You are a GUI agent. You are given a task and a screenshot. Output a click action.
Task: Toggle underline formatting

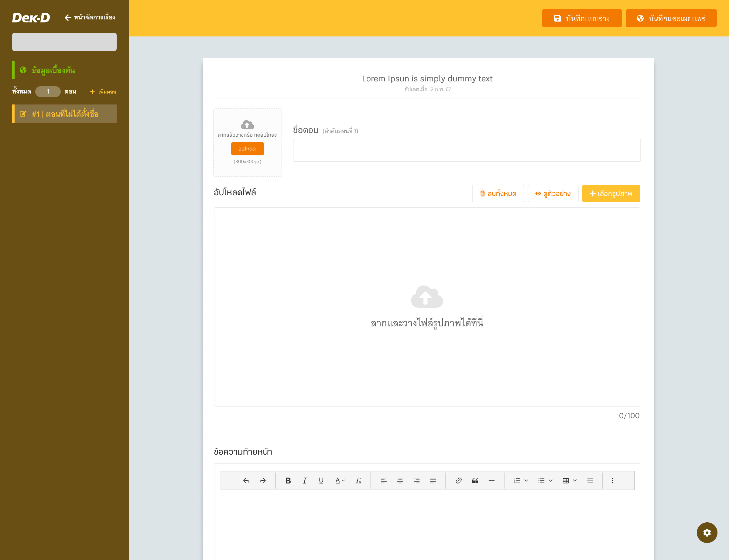pyautogui.click(x=321, y=480)
